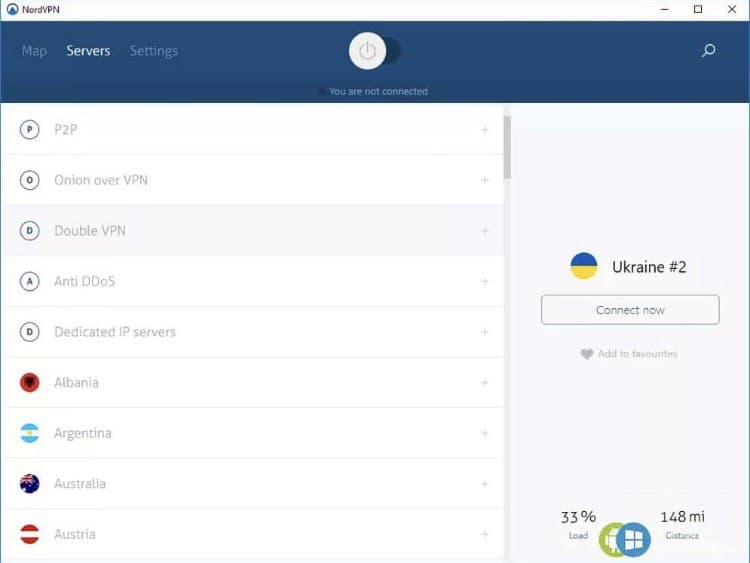Click the favourites heart icon
Viewport: 750px width, 563px height.
[586, 354]
